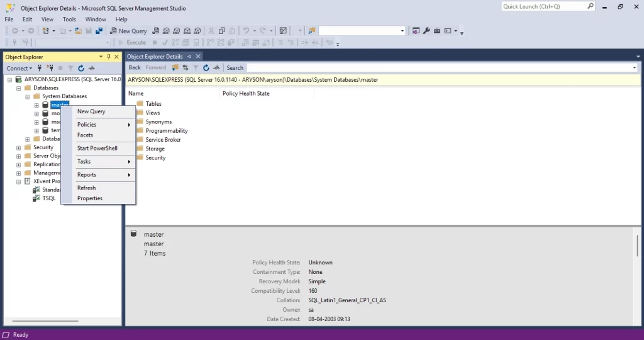Select the Service Broker folder in Details list

158,140
